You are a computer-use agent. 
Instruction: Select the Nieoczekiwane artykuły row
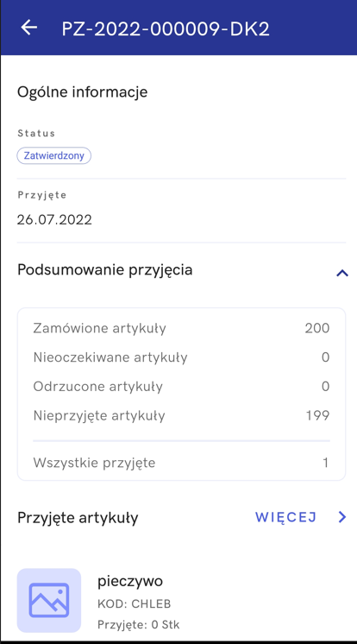[x=181, y=357]
